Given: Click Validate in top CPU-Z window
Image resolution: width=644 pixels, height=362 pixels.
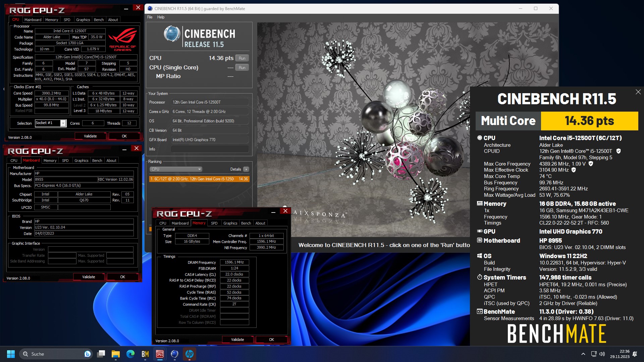Looking at the screenshot, I should coord(90,136).
